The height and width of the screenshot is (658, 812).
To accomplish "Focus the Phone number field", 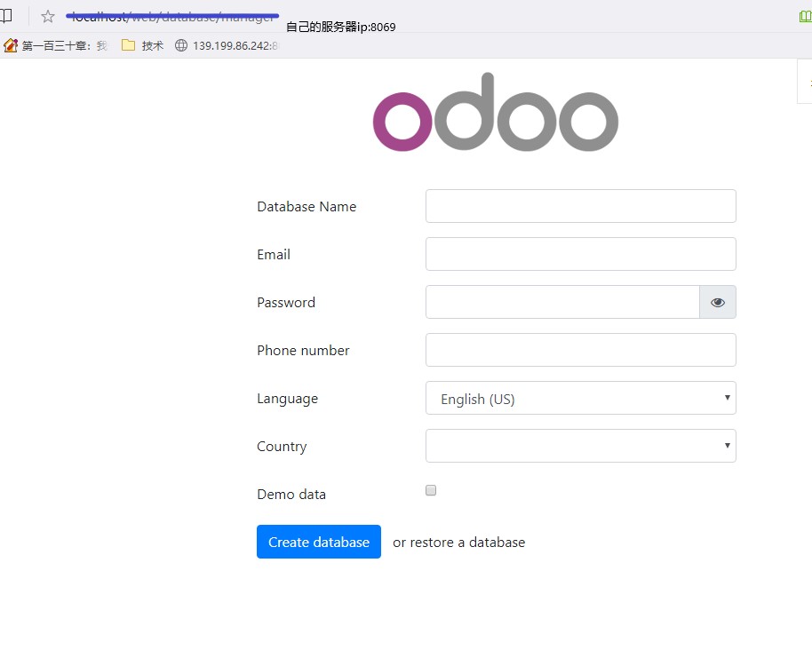I will [580, 350].
